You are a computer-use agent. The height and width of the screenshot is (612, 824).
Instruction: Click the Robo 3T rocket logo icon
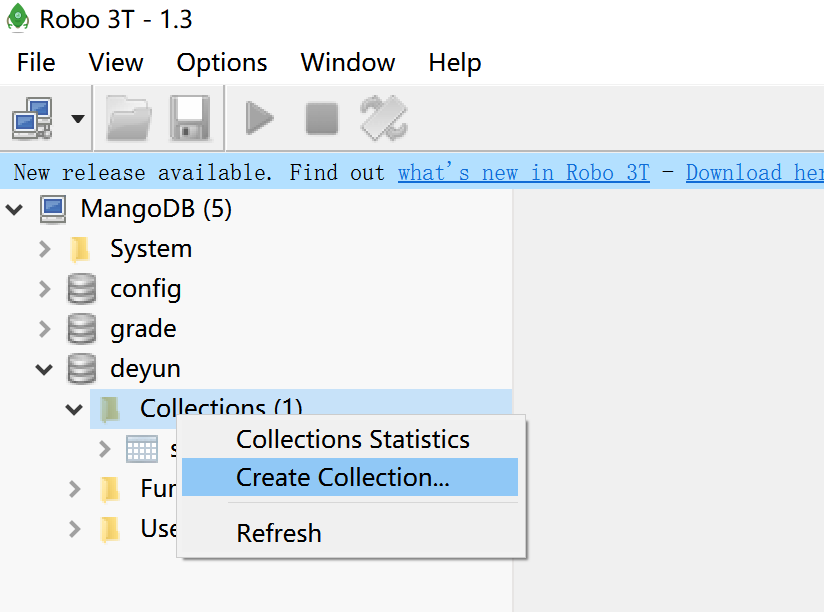point(18,17)
